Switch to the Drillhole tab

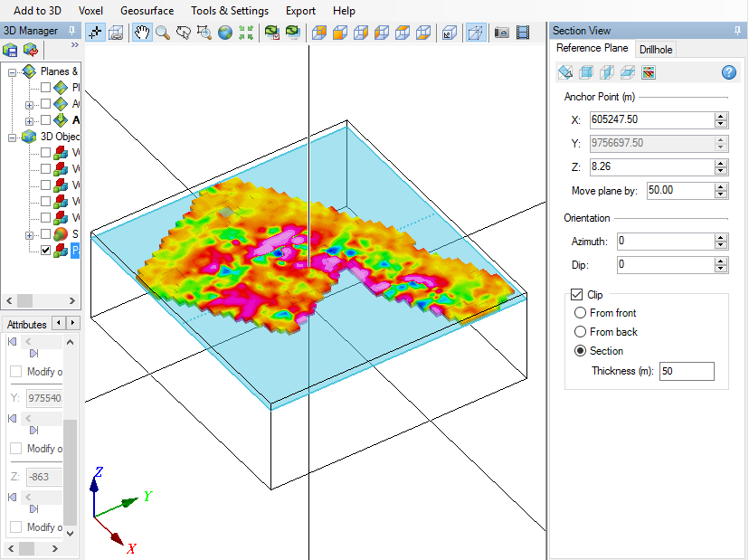point(655,49)
